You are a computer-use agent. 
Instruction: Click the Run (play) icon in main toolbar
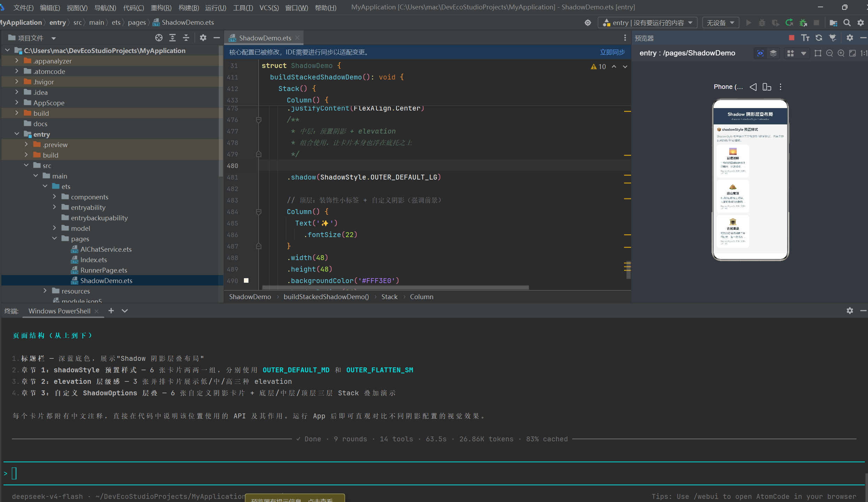[748, 23]
